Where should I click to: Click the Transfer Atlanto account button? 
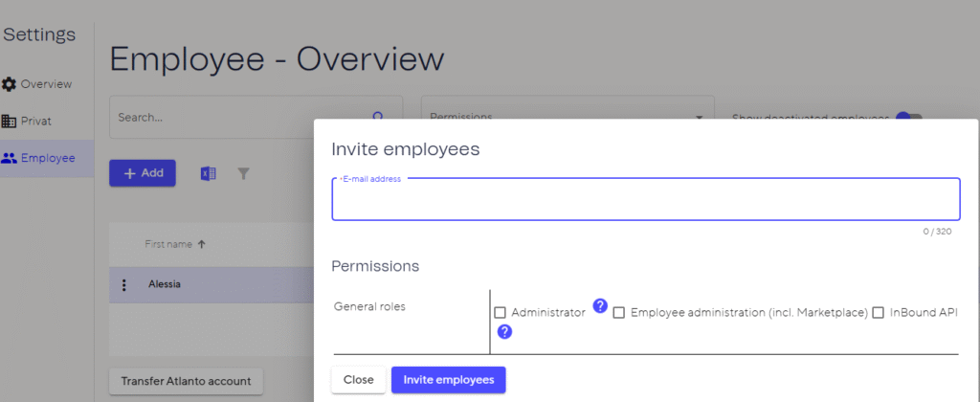186,381
